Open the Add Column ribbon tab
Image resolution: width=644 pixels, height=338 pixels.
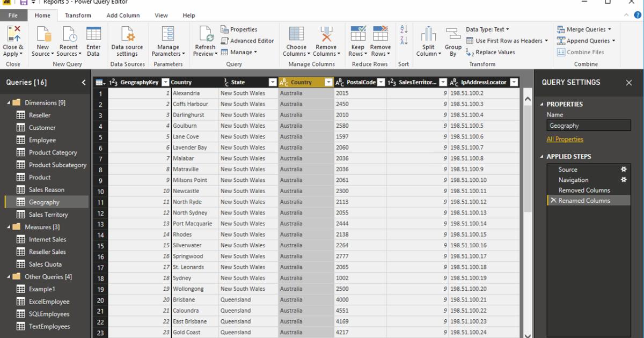(122, 15)
